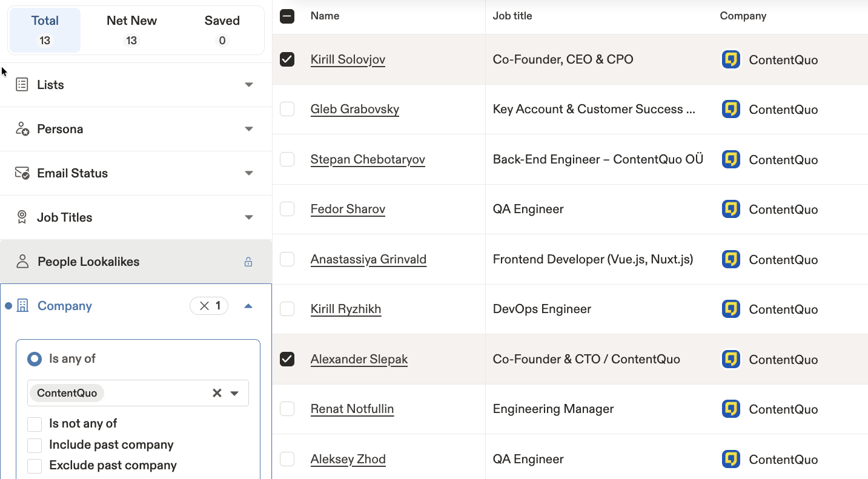Switch to the Total tab
868x479 pixels.
(x=45, y=30)
